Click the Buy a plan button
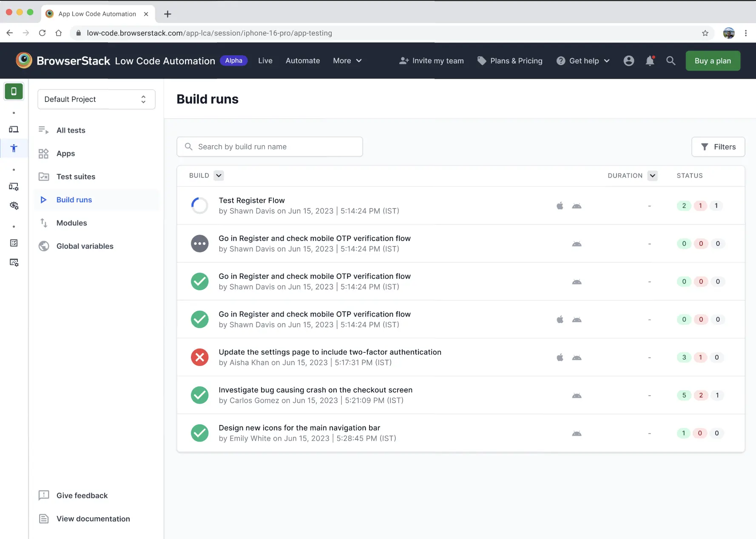 coord(713,61)
